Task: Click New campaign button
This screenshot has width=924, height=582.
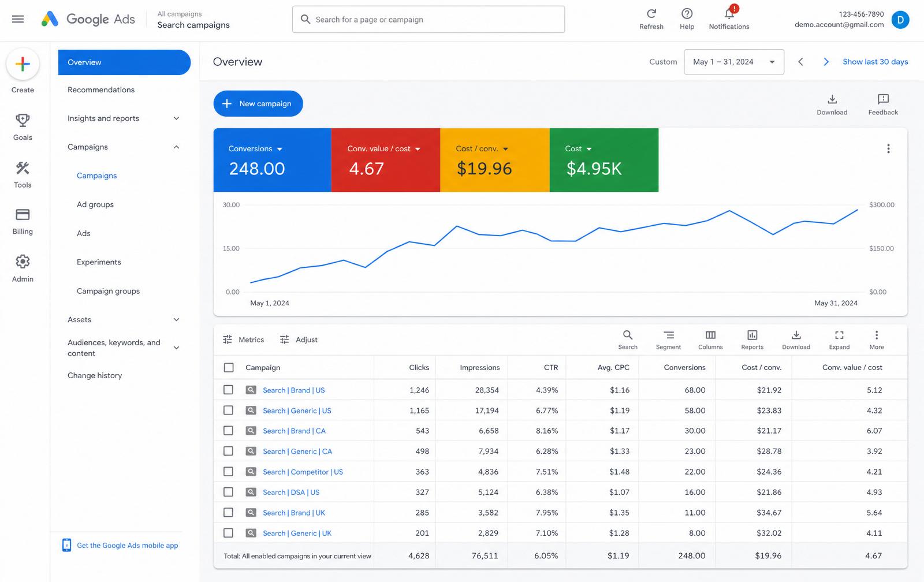Action: point(258,103)
